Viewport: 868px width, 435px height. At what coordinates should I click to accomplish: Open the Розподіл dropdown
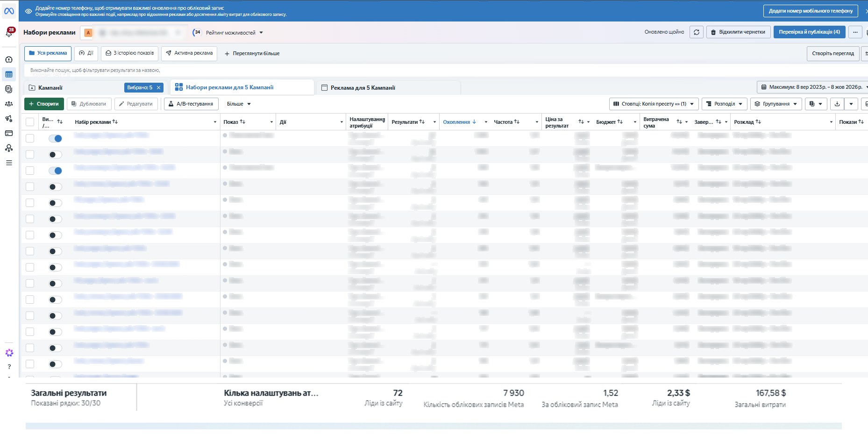click(725, 104)
